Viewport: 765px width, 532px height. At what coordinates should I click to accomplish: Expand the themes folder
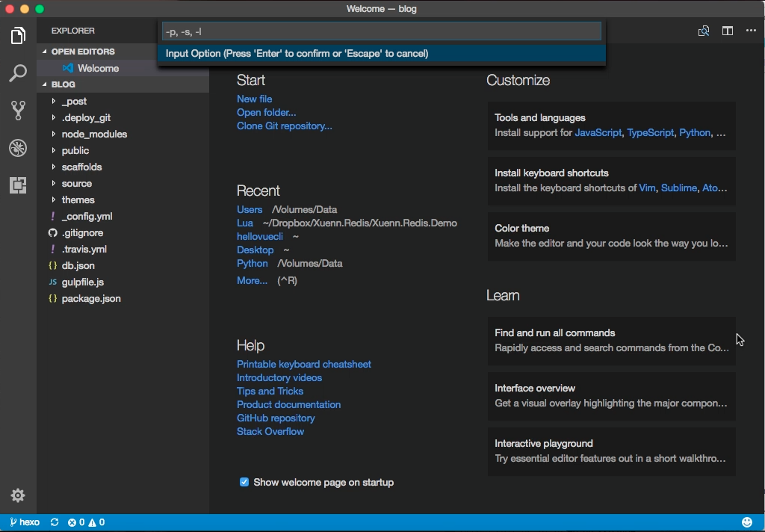point(54,199)
